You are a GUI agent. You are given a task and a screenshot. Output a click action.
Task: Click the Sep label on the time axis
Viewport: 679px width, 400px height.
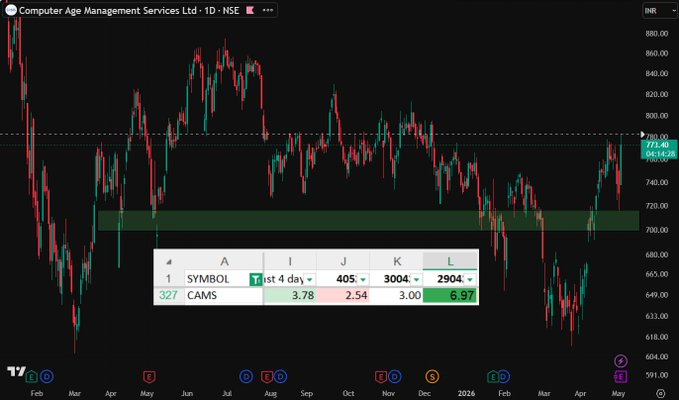coord(306,394)
